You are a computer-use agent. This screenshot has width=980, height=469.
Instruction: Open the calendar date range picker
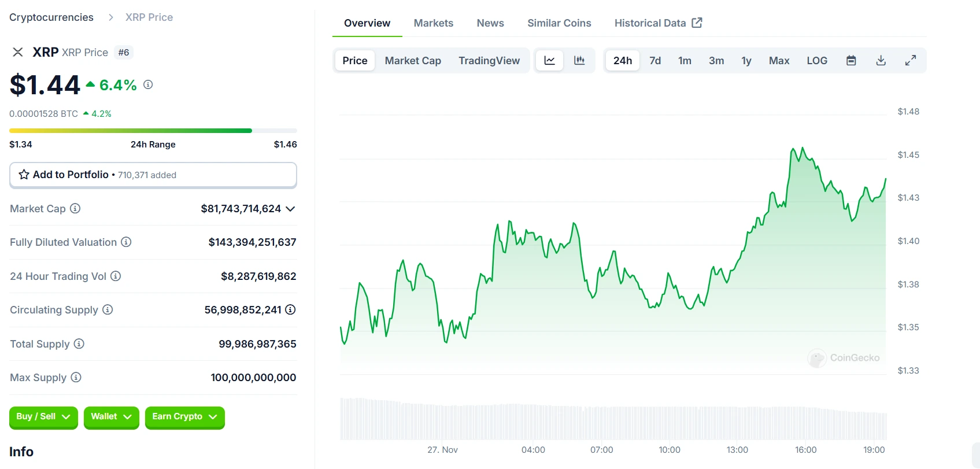851,60
